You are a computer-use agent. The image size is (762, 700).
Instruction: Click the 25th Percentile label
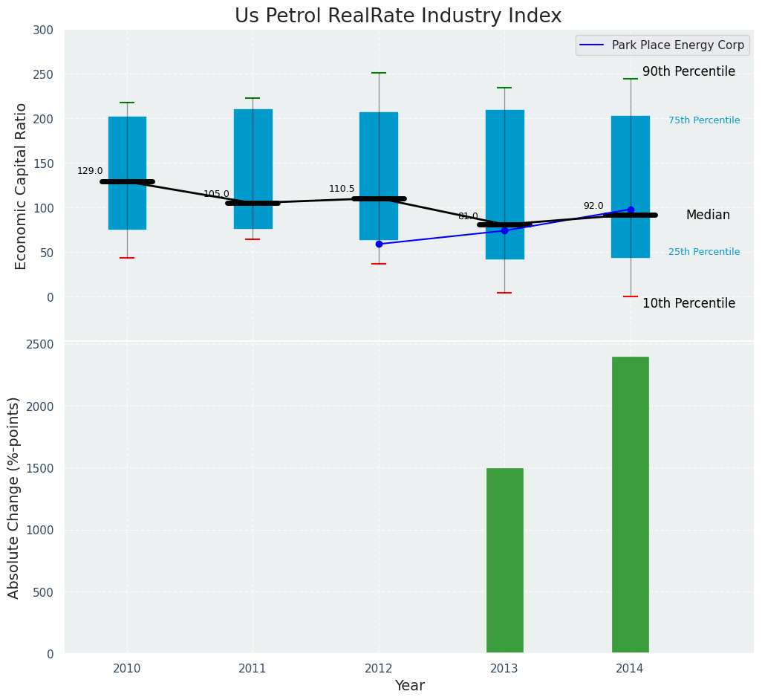coord(703,252)
